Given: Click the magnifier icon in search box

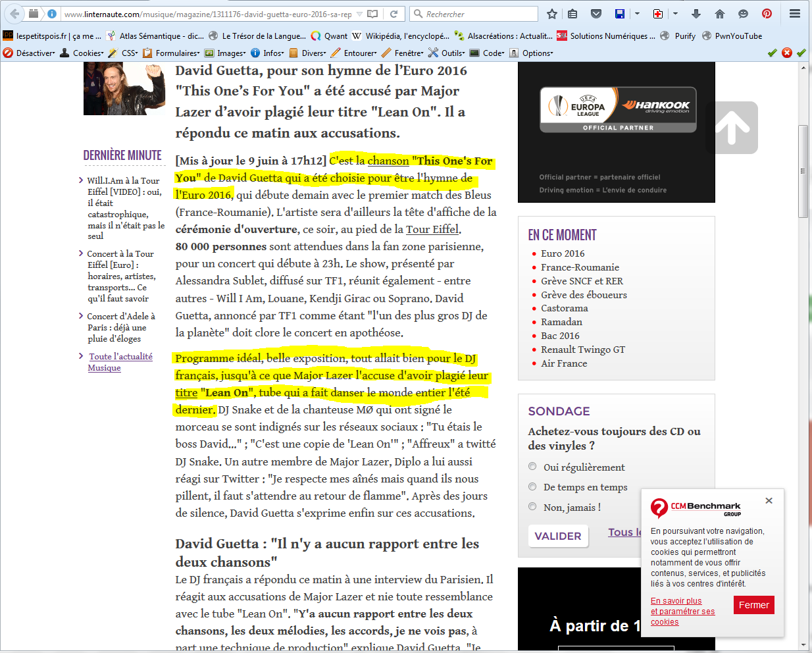Looking at the screenshot, I should [419, 14].
